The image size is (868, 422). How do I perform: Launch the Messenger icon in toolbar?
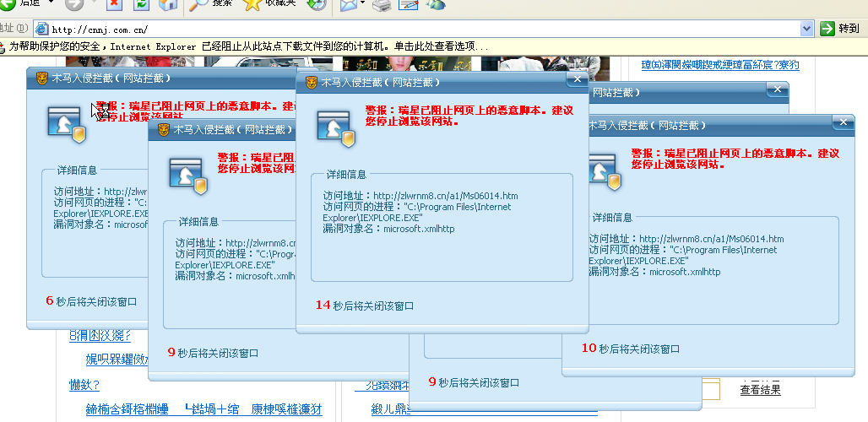436,4
